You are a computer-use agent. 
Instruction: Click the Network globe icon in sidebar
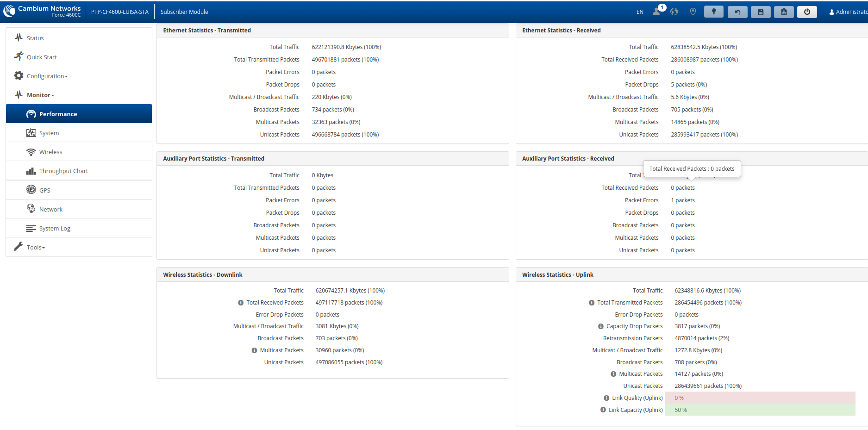pos(31,208)
